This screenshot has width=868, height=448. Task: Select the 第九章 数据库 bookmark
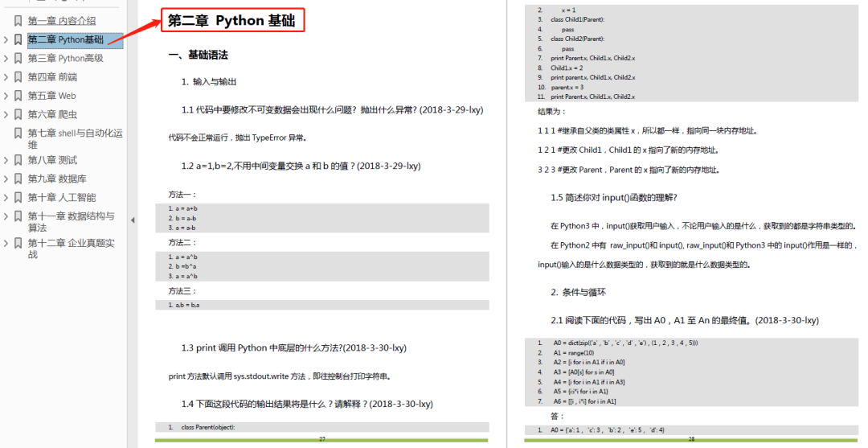coord(58,179)
